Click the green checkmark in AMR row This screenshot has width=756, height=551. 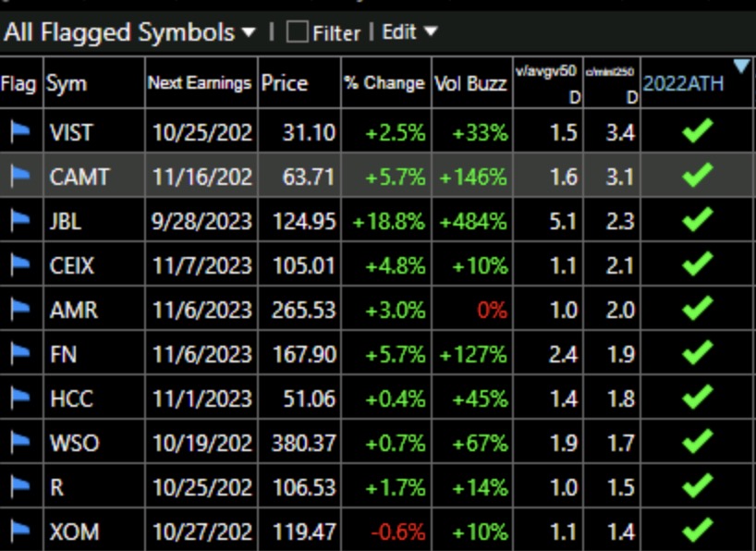698,308
